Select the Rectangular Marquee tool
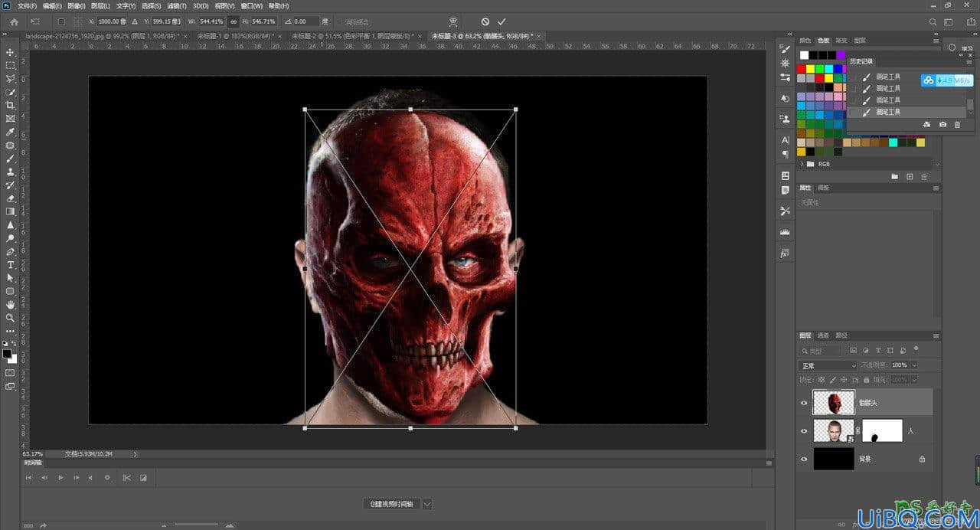The height and width of the screenshot is (530, 980). [11, 65]
